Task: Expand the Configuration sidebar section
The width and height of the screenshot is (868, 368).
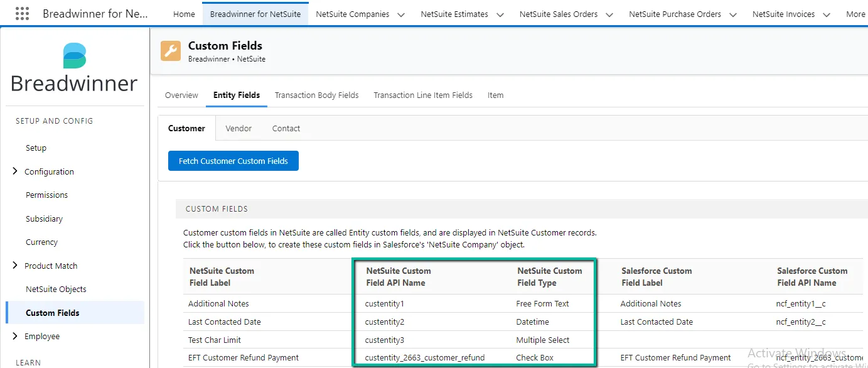Action: coord(15,171)
